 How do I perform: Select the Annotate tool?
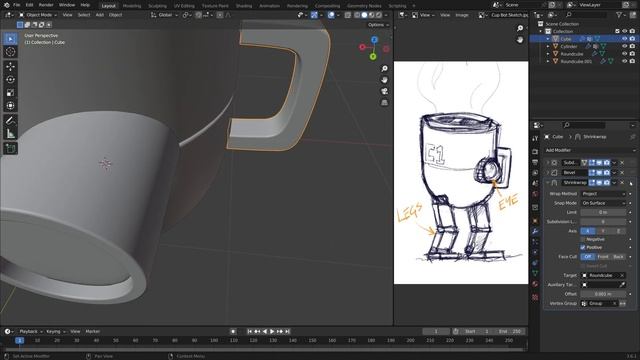(11, 120)
